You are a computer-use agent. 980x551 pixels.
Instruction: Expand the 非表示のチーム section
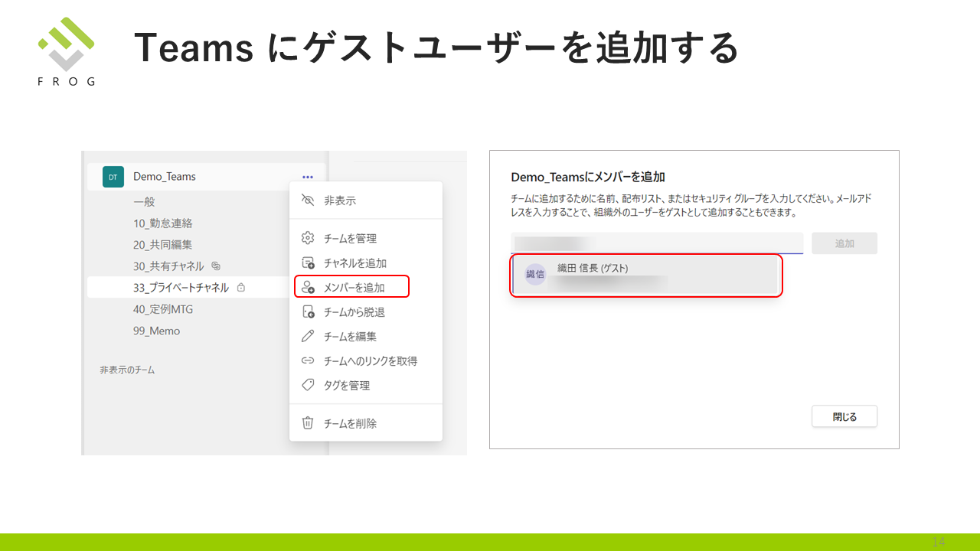pyautogui.click(x=127, y=370)
